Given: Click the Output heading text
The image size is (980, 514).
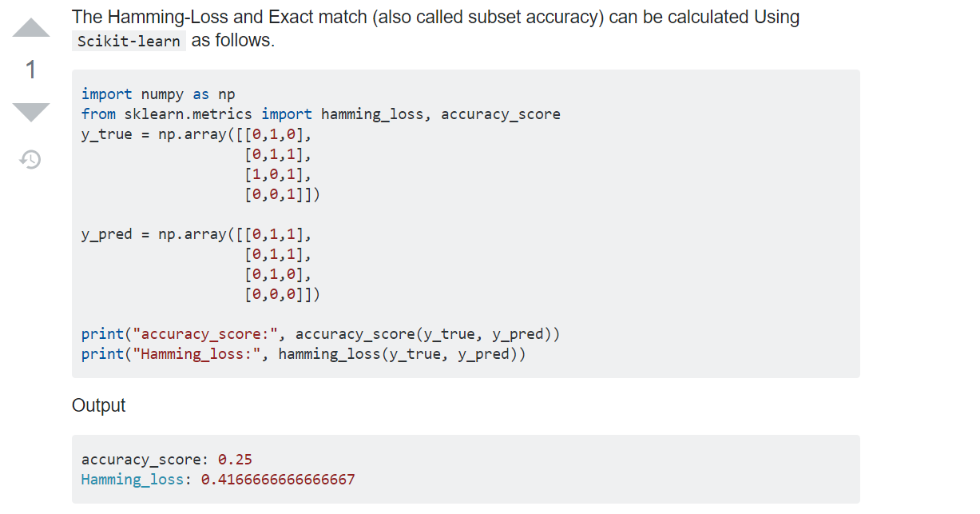Looking at the screenshot, I should (99, 405).
